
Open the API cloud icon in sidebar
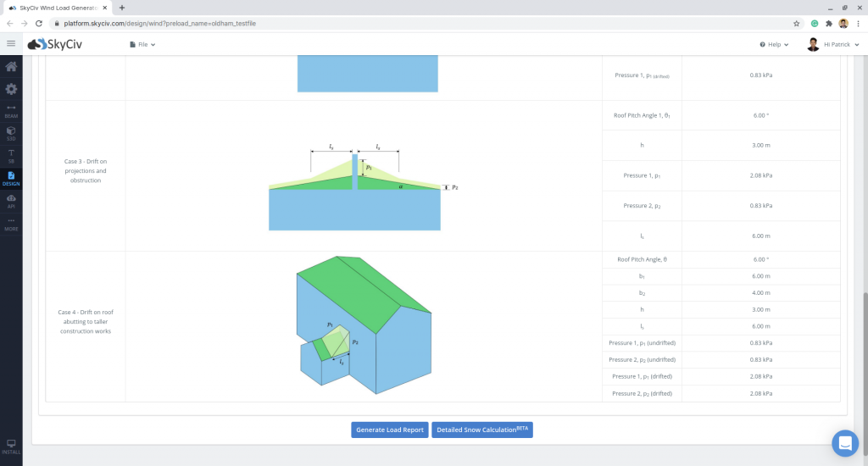pos(11,201)
